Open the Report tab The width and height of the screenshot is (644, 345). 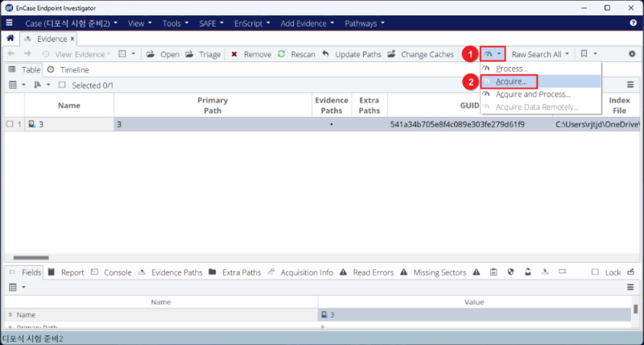(x=67, y=272)
